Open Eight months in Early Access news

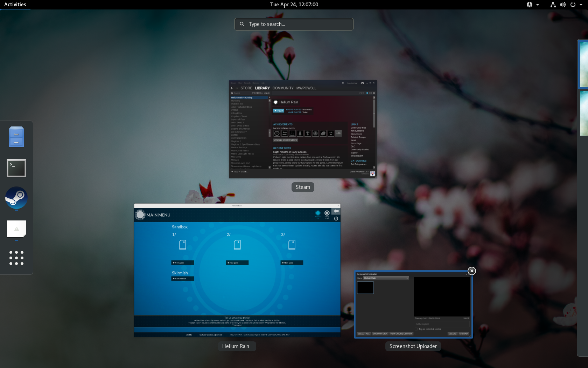(290, 152)
